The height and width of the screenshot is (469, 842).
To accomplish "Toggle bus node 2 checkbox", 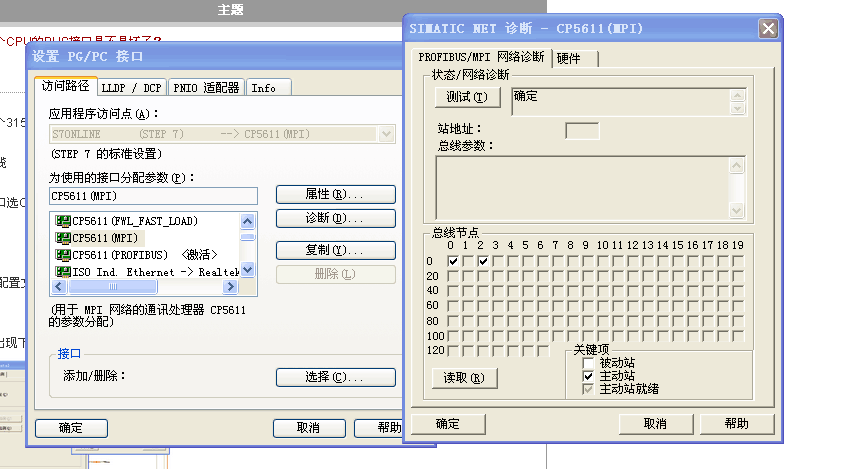I will 483,261.
